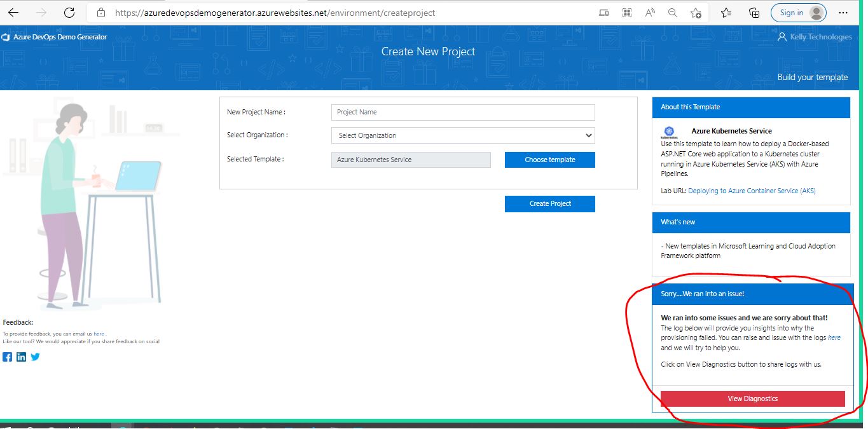Reload the page with the Refresh icon
868x429 pixels.
tap(69, 13)
